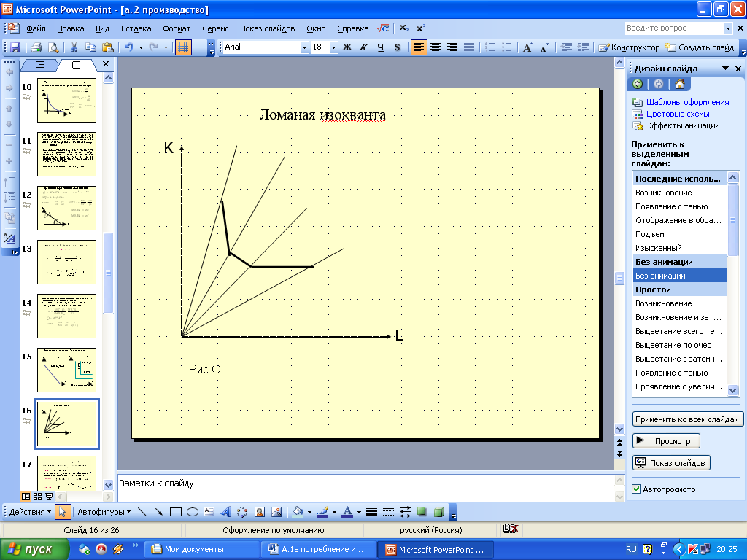Open the Вставка menu

point(136,28)
